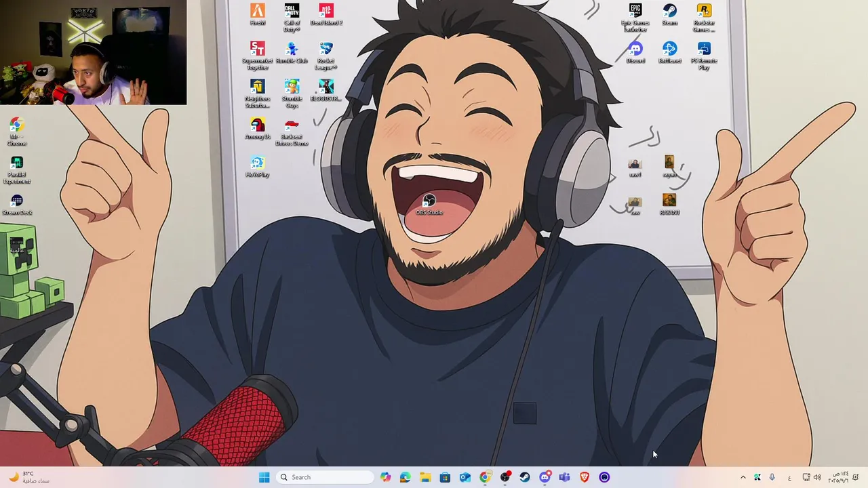
Task: Switch the Arabic input language indicator
Action: tap(789, 477)
